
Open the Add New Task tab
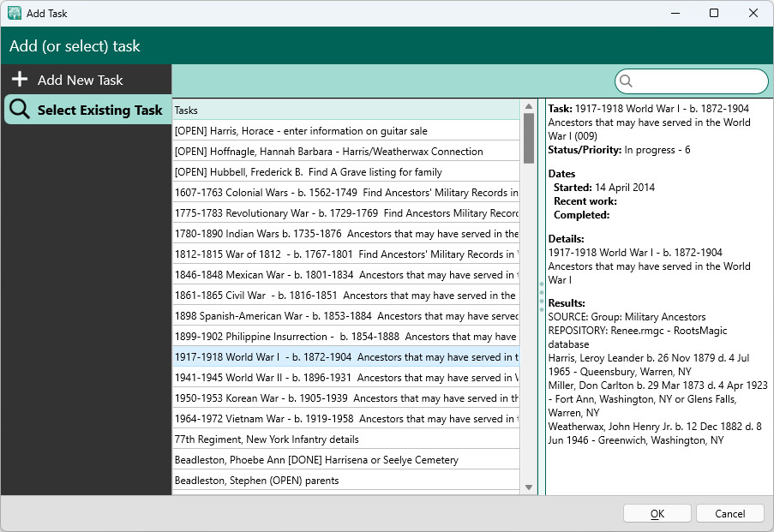pyautogui.click(x=87, y=80)
